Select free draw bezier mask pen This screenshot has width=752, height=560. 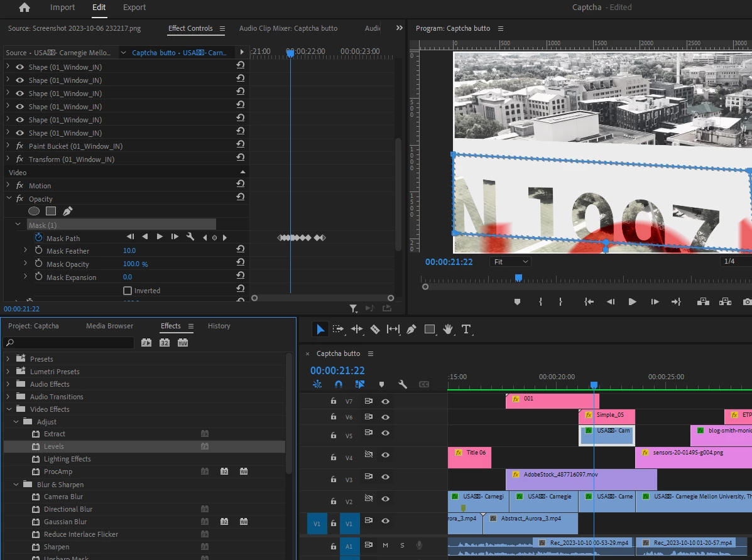tap(68, 211)
